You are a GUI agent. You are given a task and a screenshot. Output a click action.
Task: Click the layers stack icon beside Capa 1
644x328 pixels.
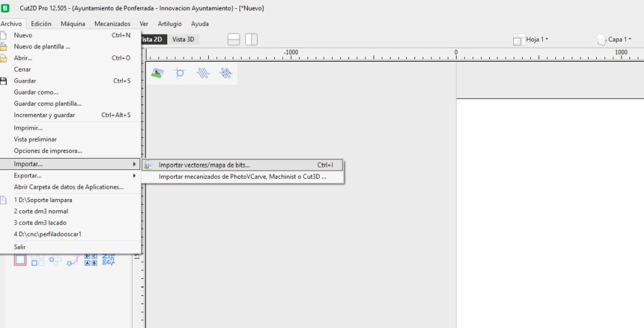602,40
